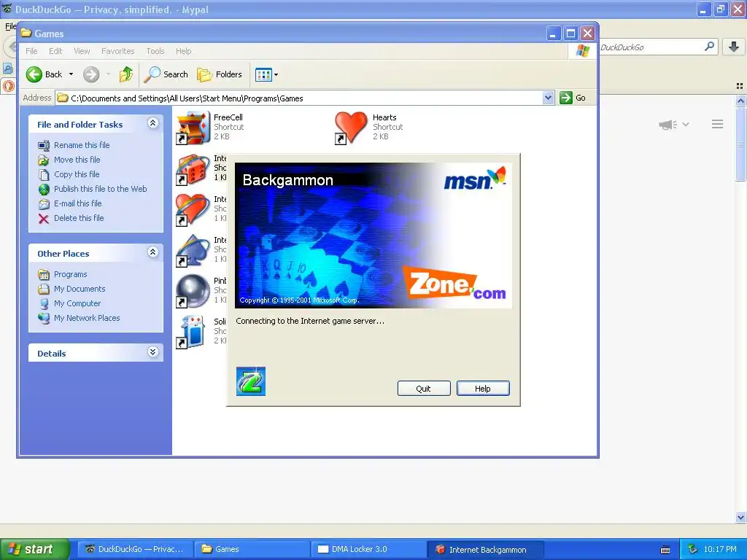Open the Mypal downloads arrow button
Image resolution: width=747 pixels, height=560 pixels.
734,47
